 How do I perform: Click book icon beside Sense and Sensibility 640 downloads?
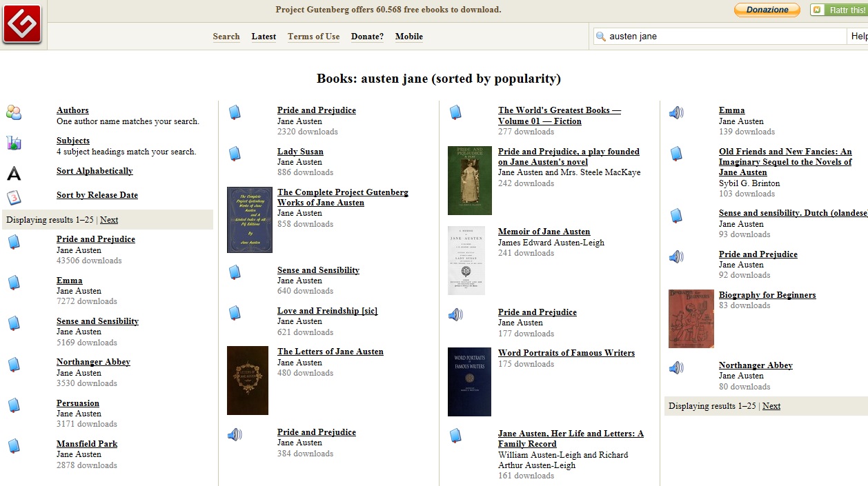point(235,272)
